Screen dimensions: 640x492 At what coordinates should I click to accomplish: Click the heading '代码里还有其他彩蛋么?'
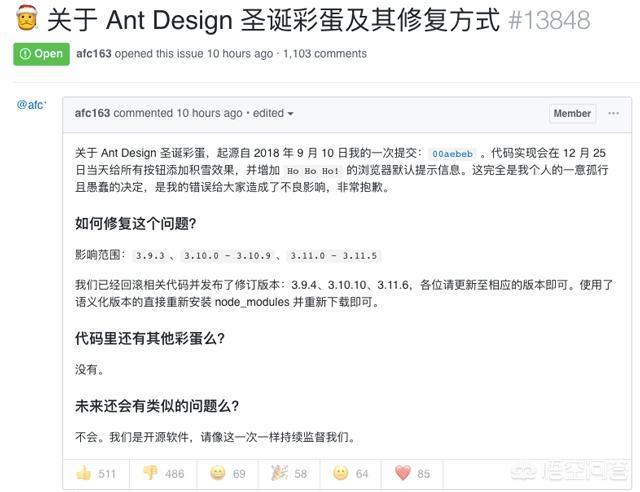150,338
